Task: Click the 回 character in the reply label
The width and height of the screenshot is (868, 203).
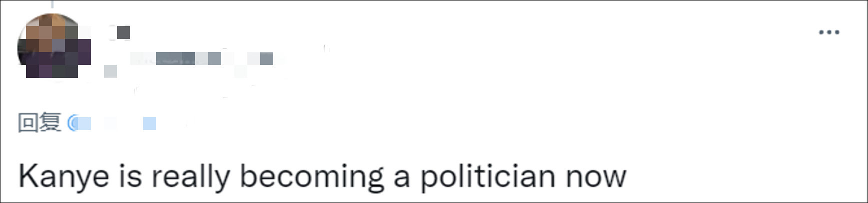Action: (28, 122)
